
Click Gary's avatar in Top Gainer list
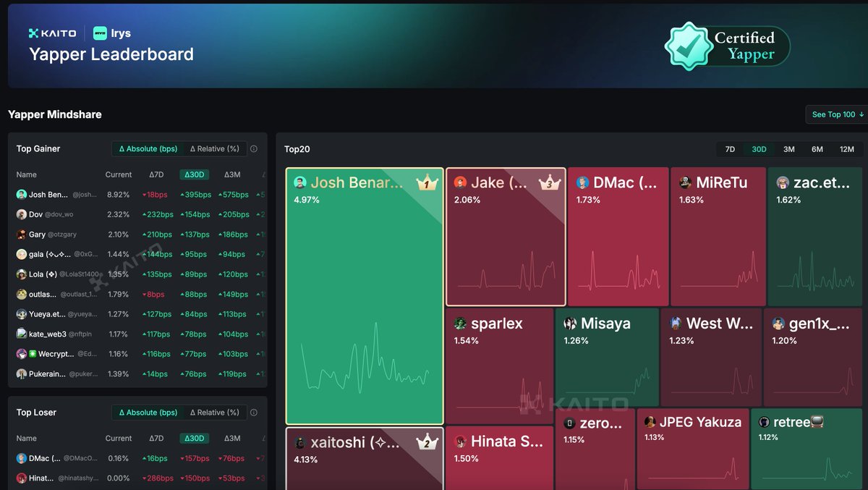22,235
